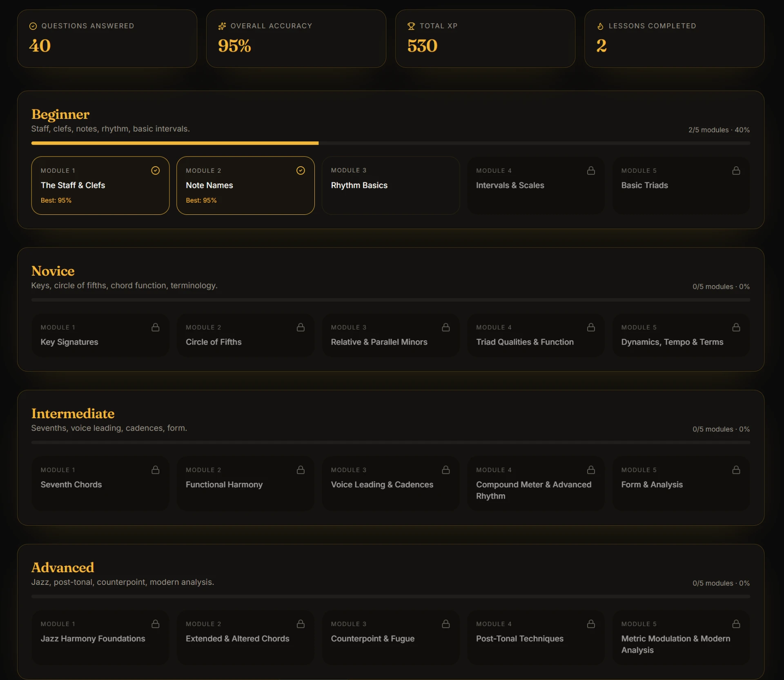Select the Form & Analysis module title
The width and height of the screenshot is (784, 680).
652,485
